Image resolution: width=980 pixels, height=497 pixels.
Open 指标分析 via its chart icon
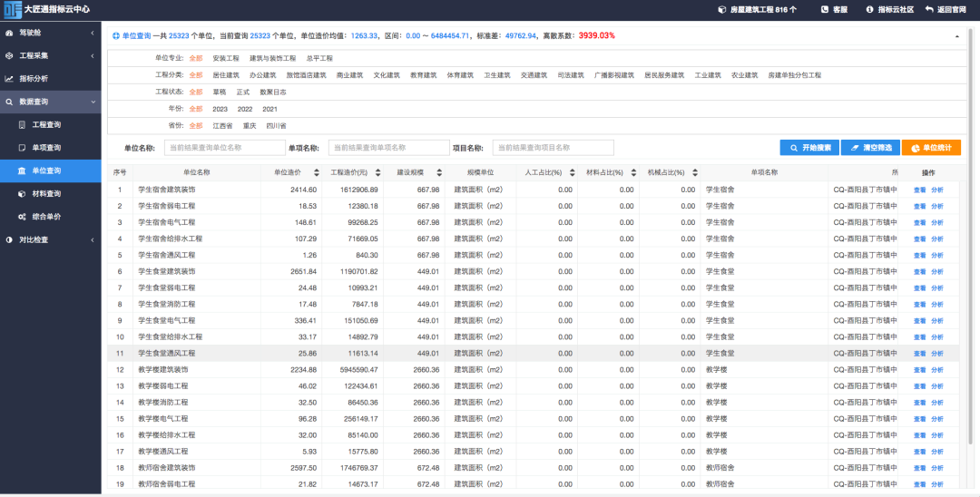(x=9, y=79)
